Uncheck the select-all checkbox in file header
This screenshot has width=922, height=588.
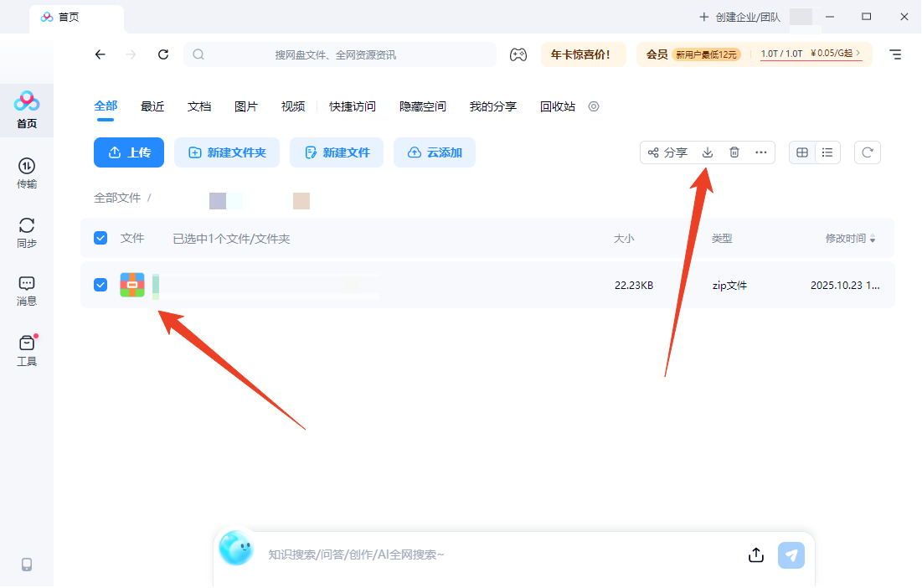100,238
